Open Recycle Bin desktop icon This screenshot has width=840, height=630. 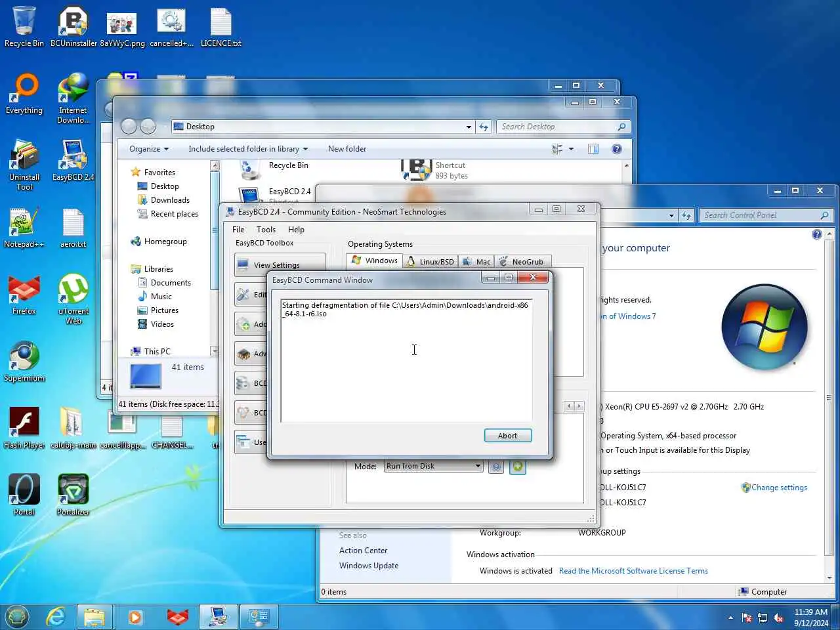24,27
